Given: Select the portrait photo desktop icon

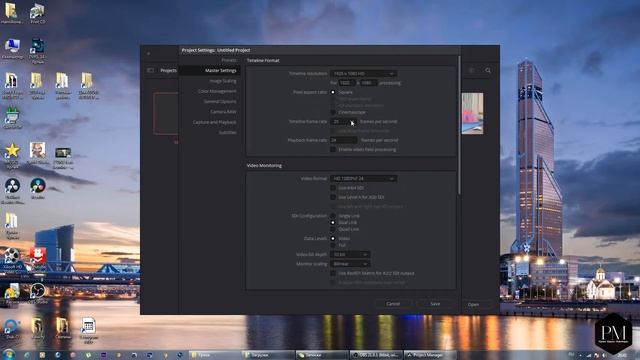Looking at the screenshot, I should [38, 153].
